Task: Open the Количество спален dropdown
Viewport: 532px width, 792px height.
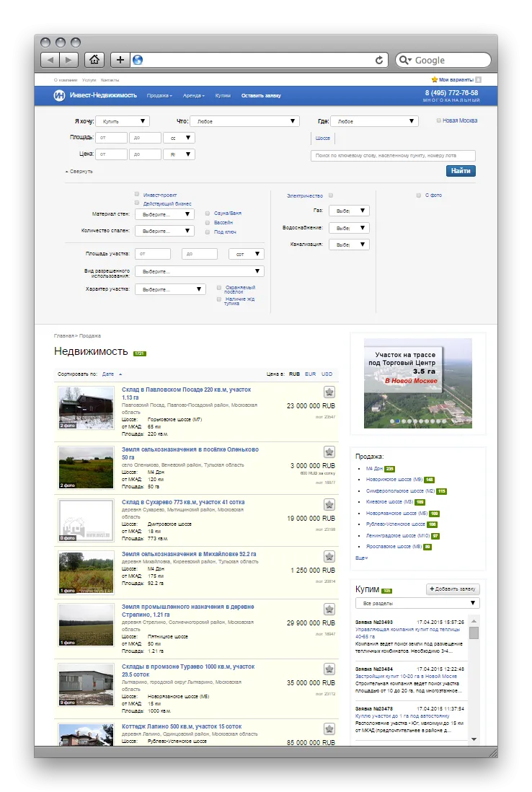Action: [164, 231]
